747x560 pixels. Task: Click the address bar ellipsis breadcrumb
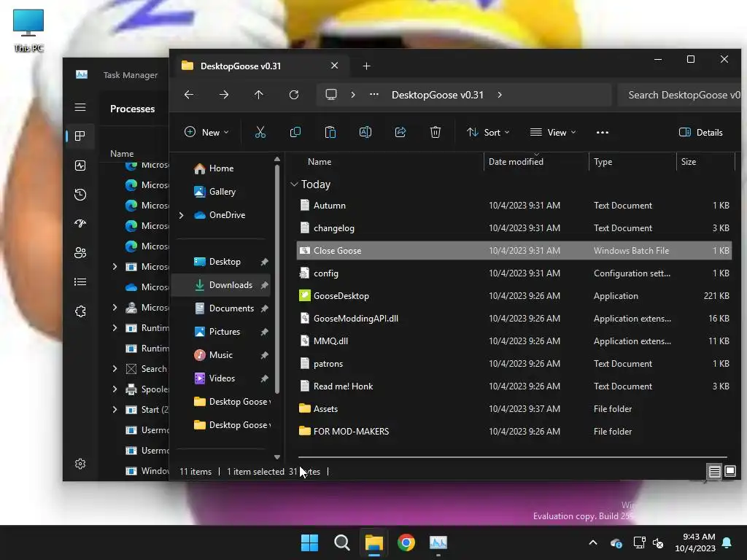(x=374, y=94)
